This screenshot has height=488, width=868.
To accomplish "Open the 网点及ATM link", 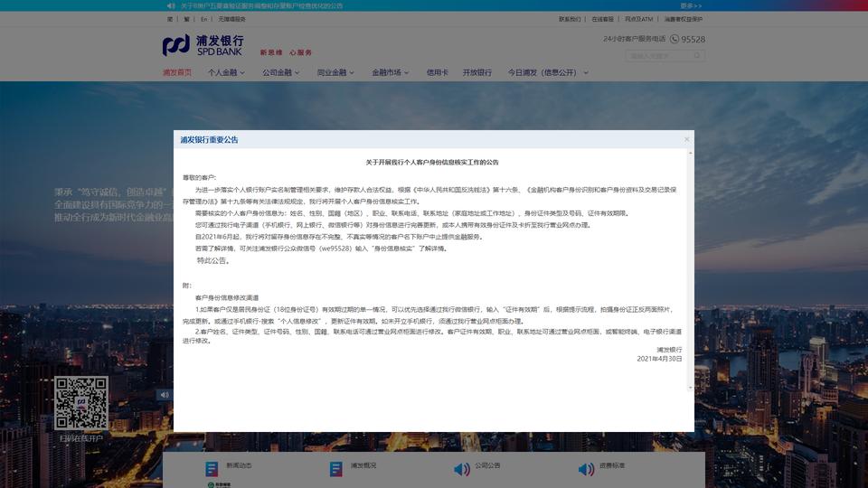I will point(639,19).
